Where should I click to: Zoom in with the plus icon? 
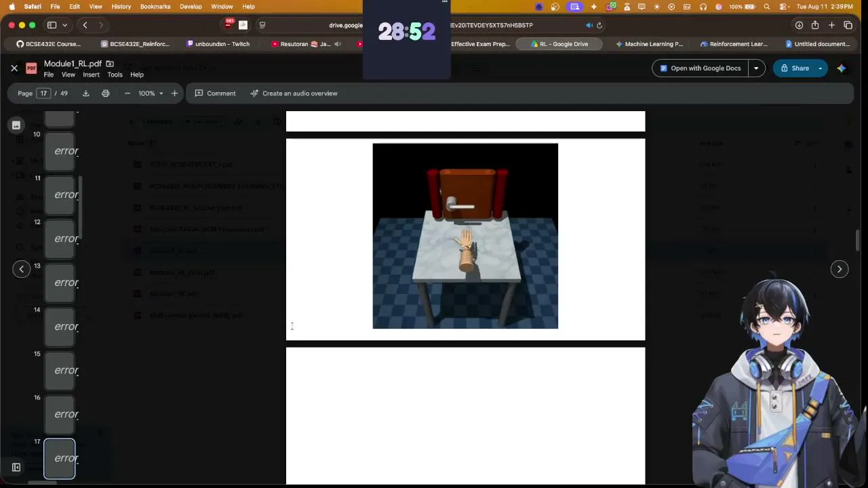(175, 94)
